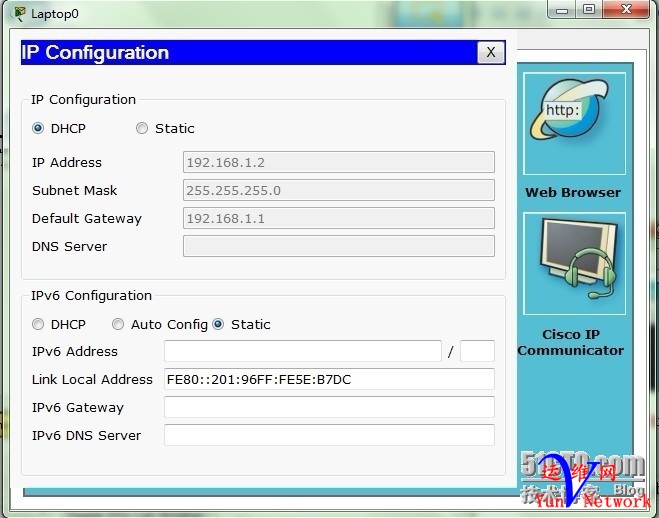Click the Default Gateway field 192.168.1.1
Screen dimensions: 659x518
coord(339,218)
